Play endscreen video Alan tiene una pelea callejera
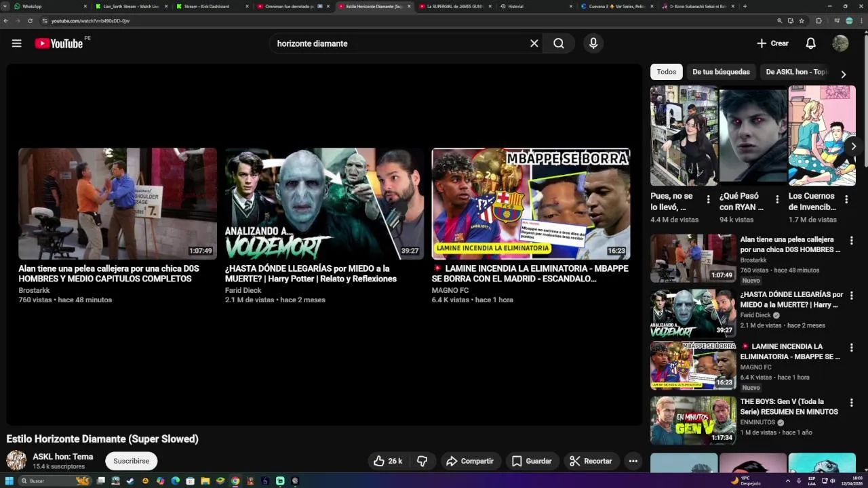This screenshot has height=488, width=868. [117, 203]
